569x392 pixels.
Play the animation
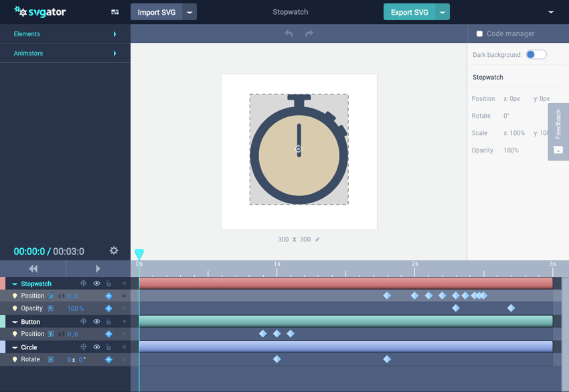click(98, 268)
